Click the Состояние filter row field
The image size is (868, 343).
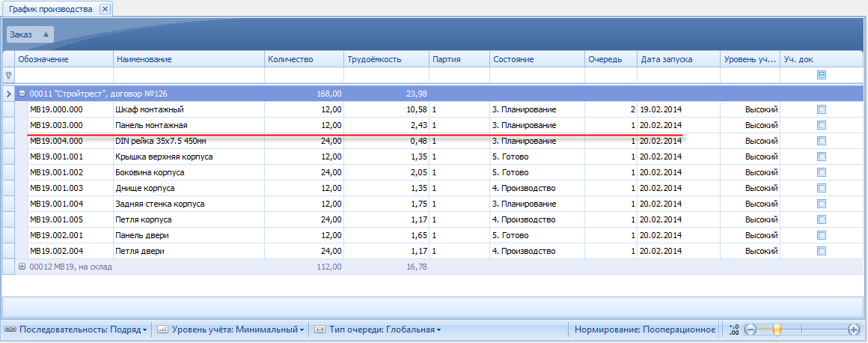tap(537, 75)
